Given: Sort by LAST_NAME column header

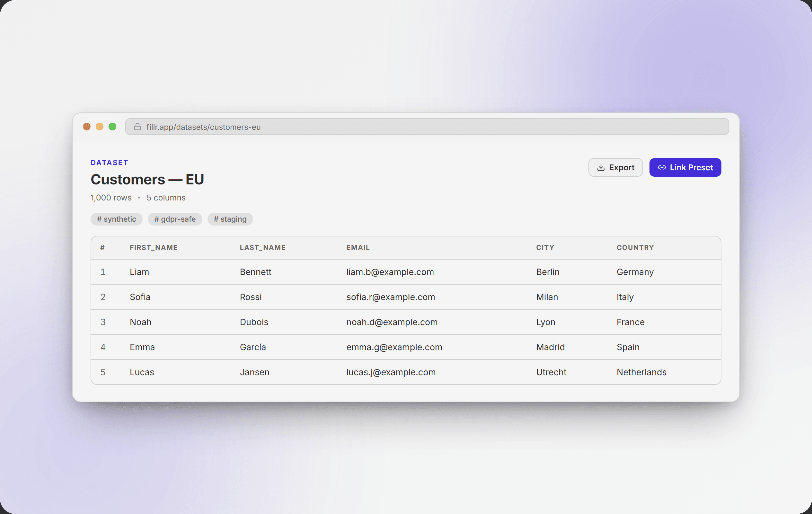Looking at the screenshot, I should coord(263,248).
